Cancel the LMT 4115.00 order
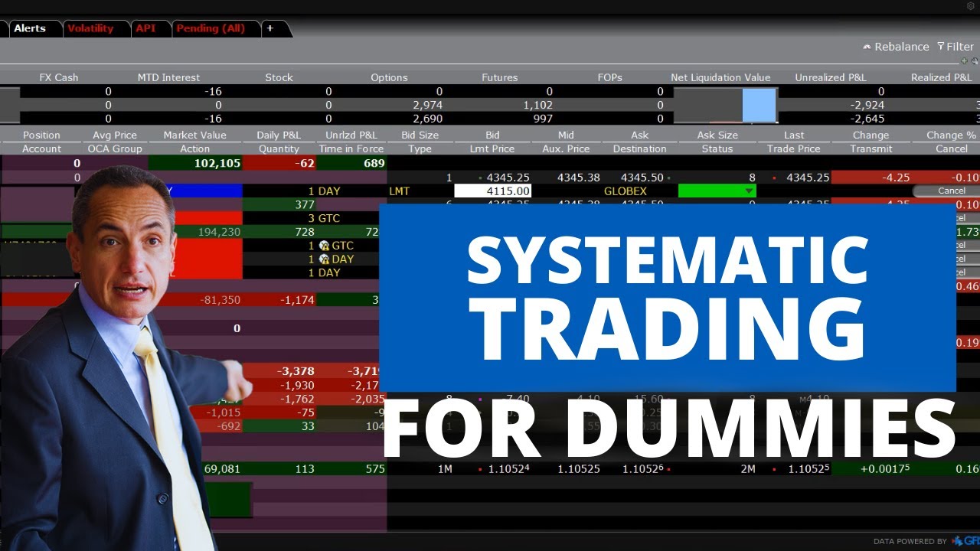 (x=951, y=191)
